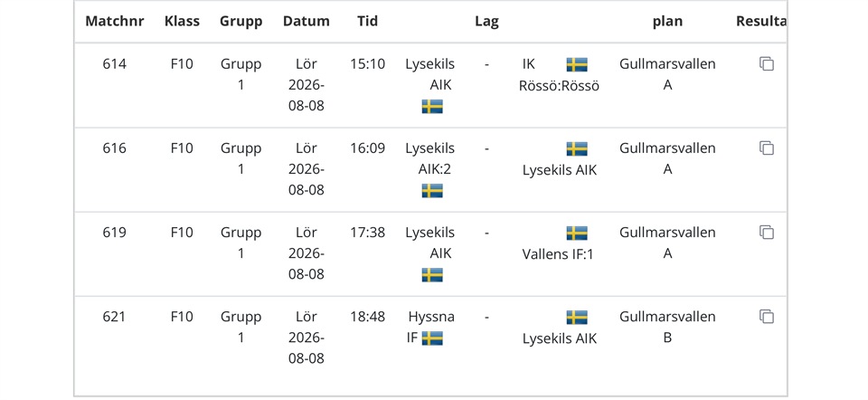Screen dimensions: 868x400
Task: Open the Vallens IF:1 team link
Action: pyautogui.click(x=558, y=254)
